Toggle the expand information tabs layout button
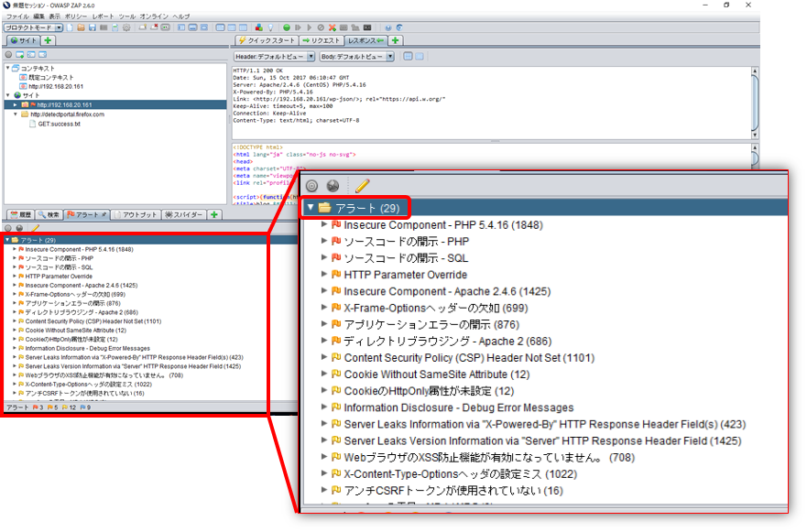807x532 pixels. point(192,27)
